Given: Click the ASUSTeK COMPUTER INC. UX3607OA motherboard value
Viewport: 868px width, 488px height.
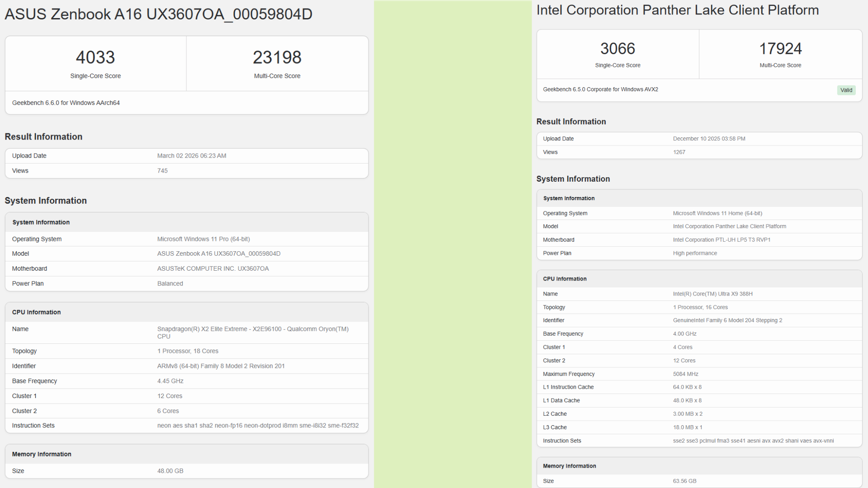Looking at the screenshot, I should coord(213,268).
